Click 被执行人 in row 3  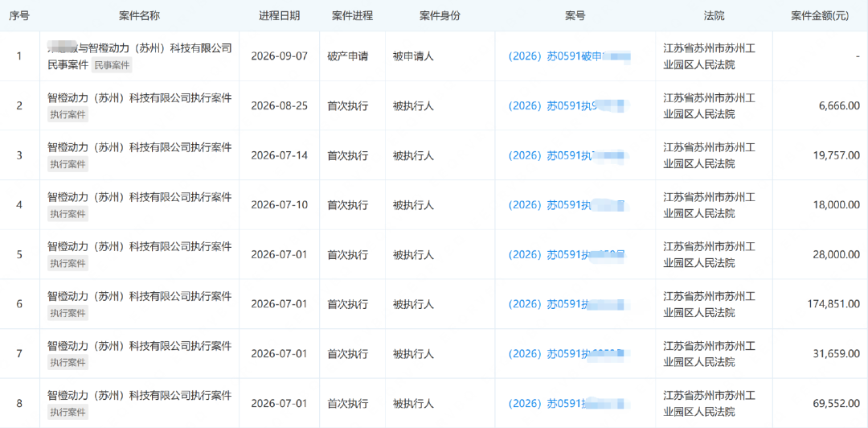[413, 155]
